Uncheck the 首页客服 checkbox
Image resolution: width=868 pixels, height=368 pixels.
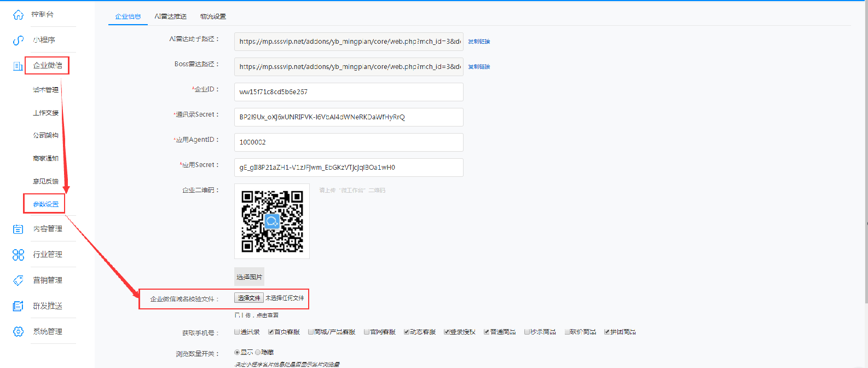point(271,332)
